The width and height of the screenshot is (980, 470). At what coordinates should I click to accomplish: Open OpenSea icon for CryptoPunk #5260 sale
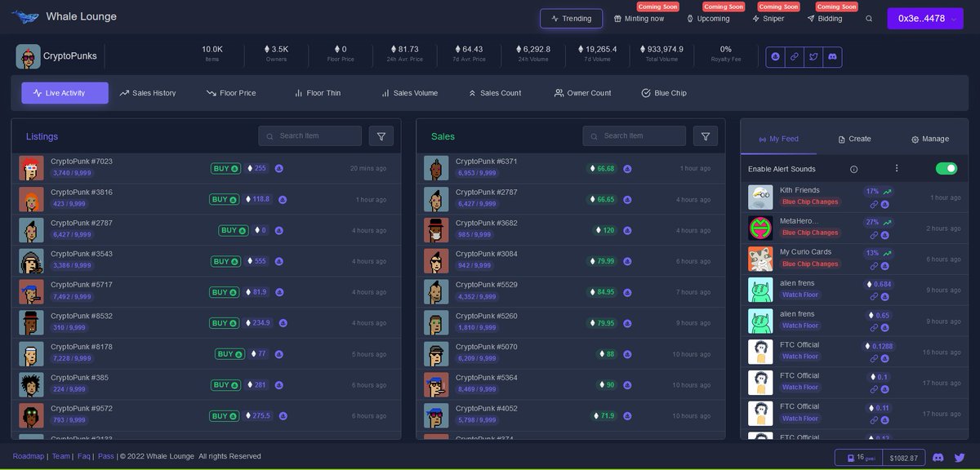point(627,324)
